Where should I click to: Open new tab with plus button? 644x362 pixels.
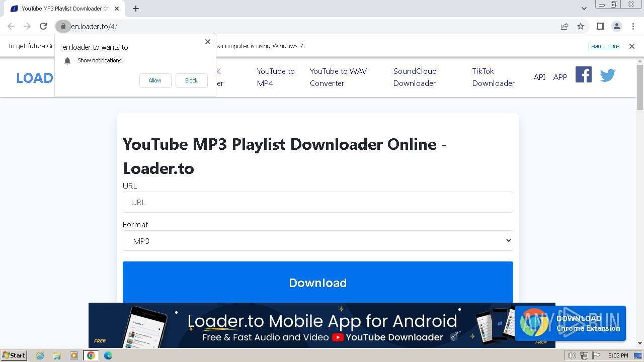136,9
